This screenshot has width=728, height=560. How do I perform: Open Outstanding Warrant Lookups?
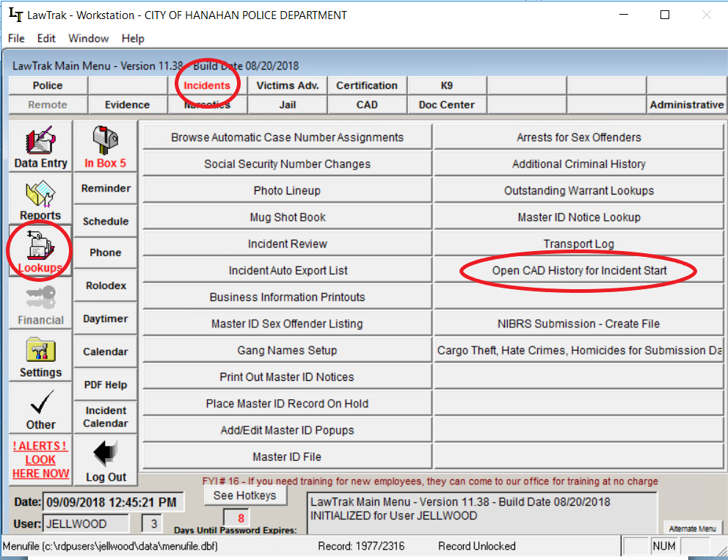click(578, 191)
